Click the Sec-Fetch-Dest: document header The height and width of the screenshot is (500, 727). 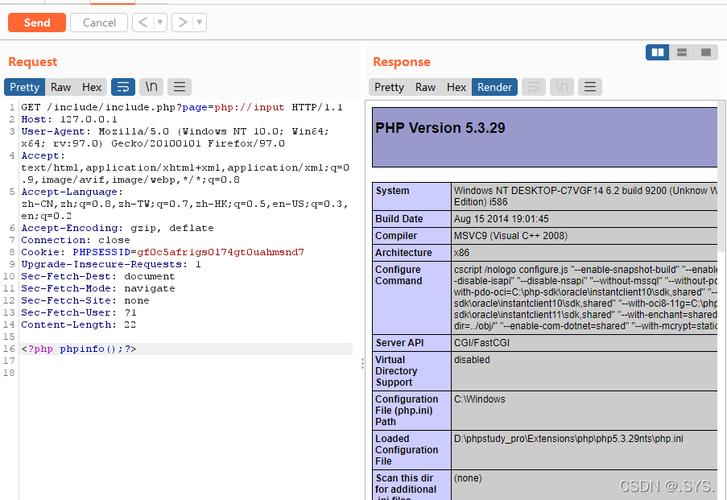click(x=98, y=276)
